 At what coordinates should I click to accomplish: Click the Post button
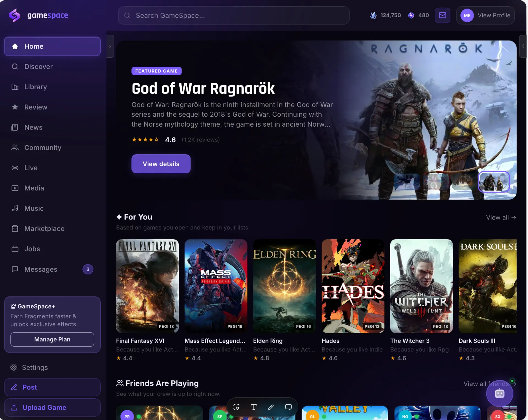coord(52,387)
